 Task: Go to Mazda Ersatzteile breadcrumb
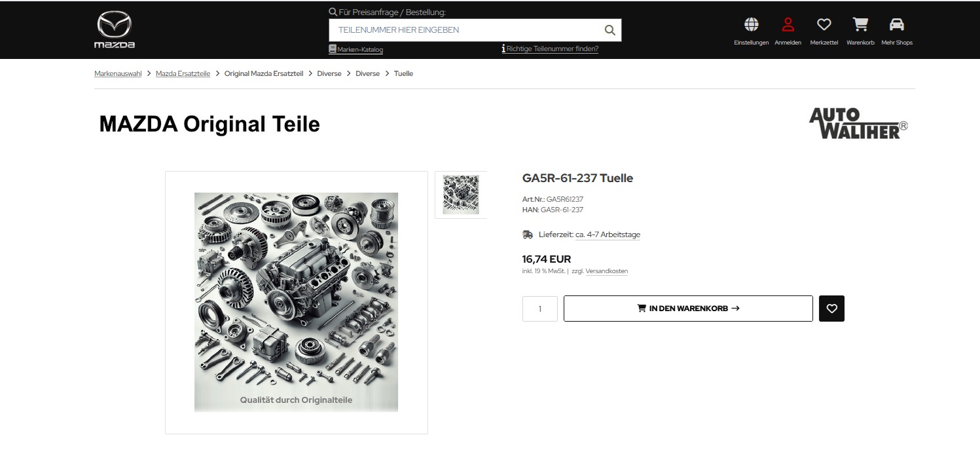(x=183, y=73)
